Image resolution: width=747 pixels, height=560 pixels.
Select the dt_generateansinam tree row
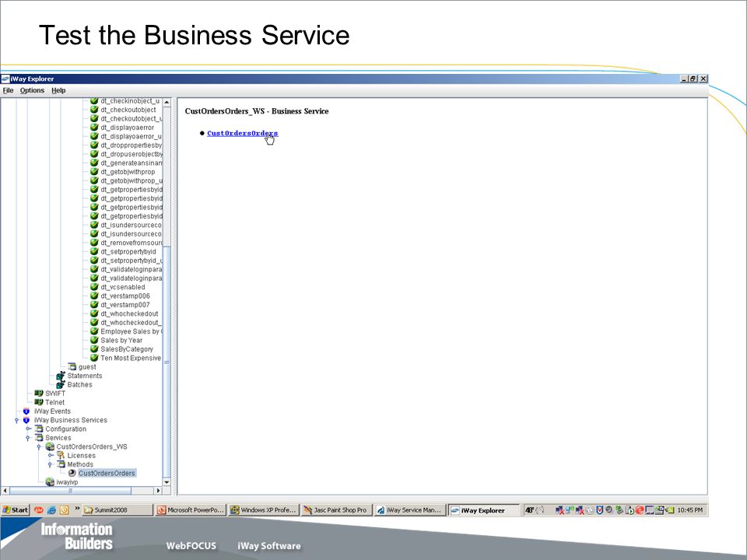[132, 163]
